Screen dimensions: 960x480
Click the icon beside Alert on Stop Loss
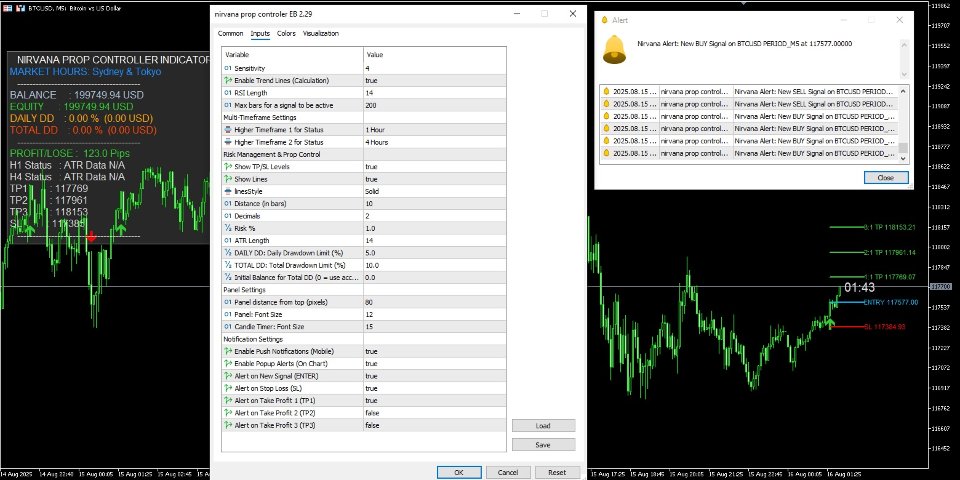[x=228, y=388]
